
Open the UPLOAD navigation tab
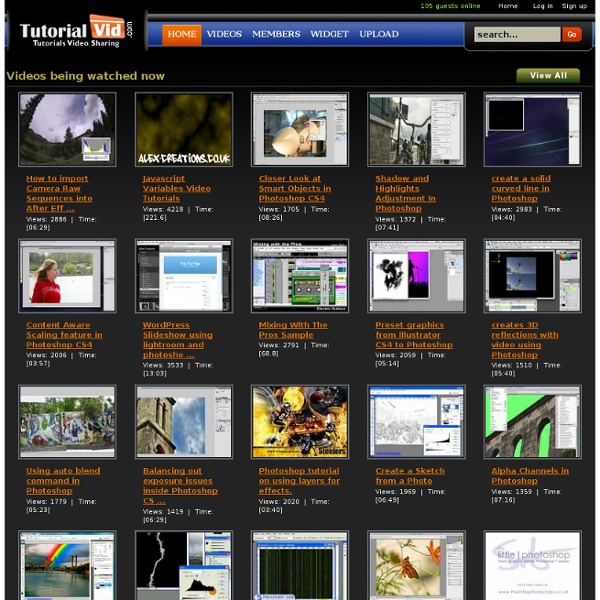pos(379,34)
